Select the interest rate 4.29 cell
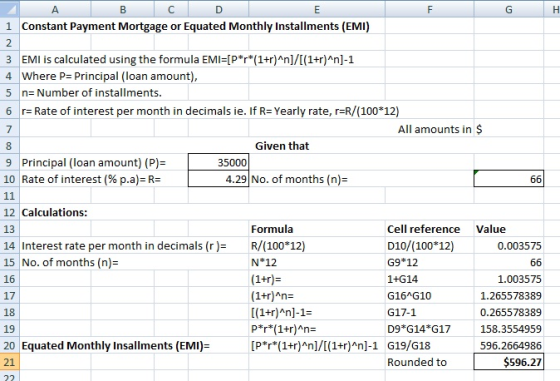 (x=219, y=179)
